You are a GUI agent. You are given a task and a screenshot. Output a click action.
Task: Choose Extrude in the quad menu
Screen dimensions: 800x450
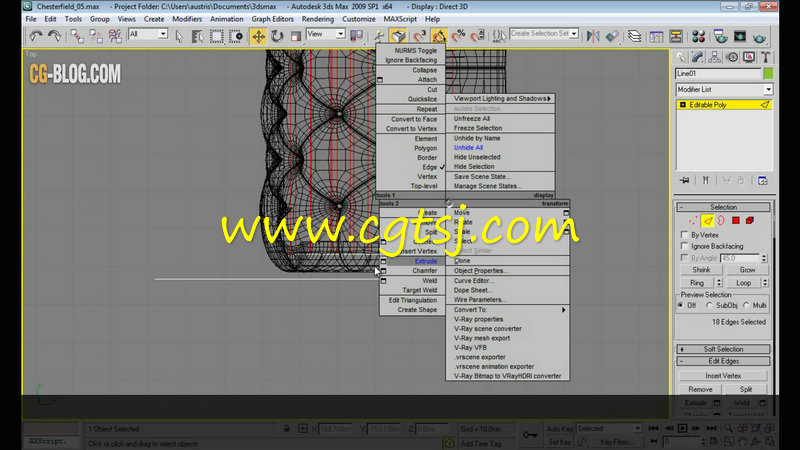click(426, 261)
